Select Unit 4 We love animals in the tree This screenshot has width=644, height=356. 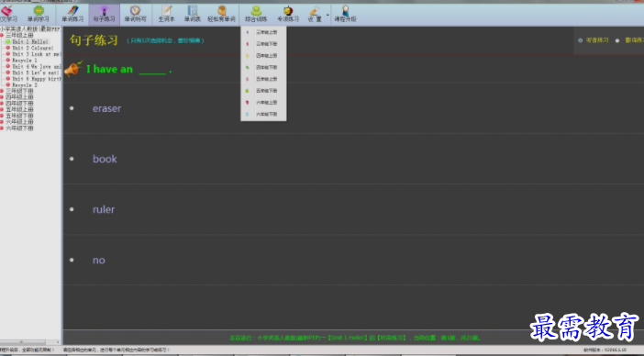(36, 66)
